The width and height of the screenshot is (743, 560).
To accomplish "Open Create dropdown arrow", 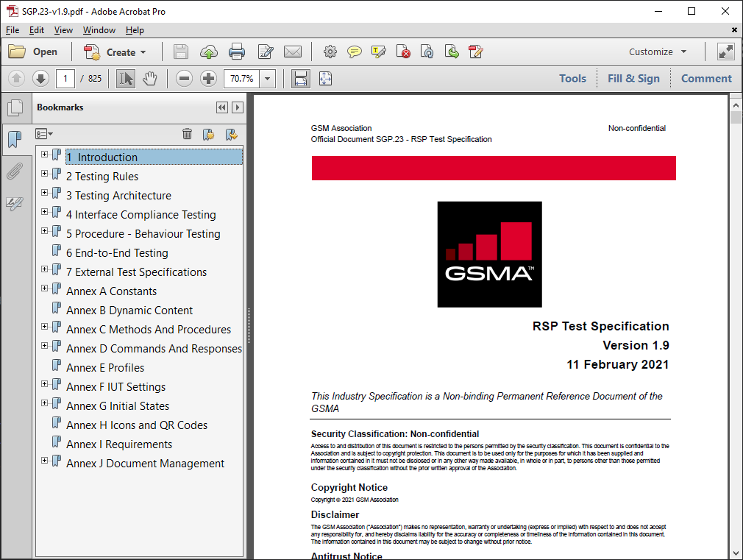I will (143, 53).
